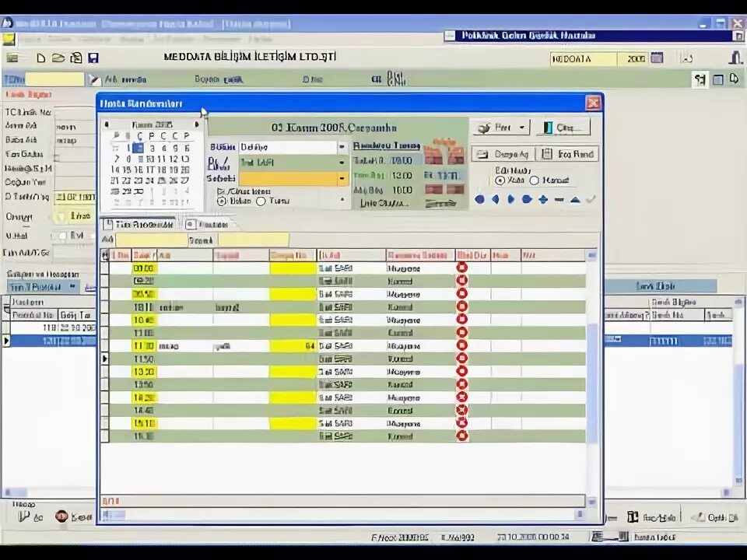
Task: Select day 12 on the calendar
Action: (x=174, y=159)
